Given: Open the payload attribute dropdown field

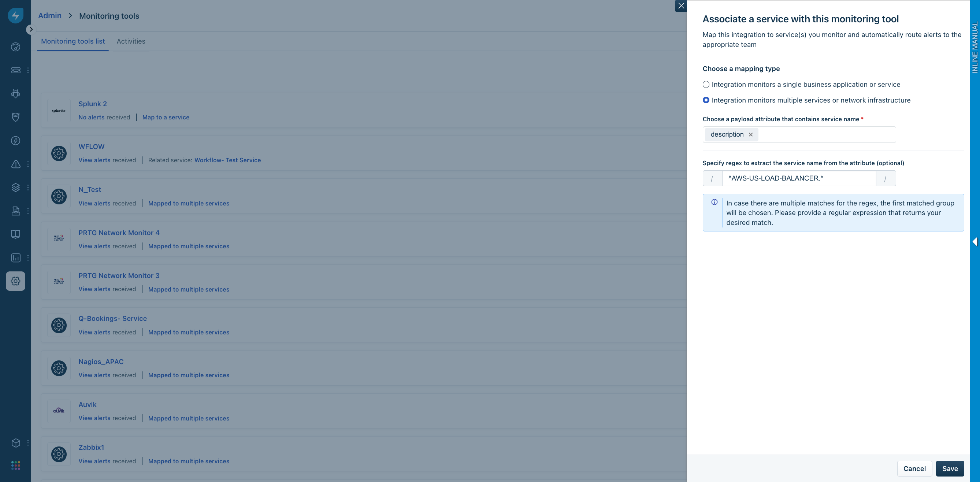Looking at the screenshot, I should point(825,135).
